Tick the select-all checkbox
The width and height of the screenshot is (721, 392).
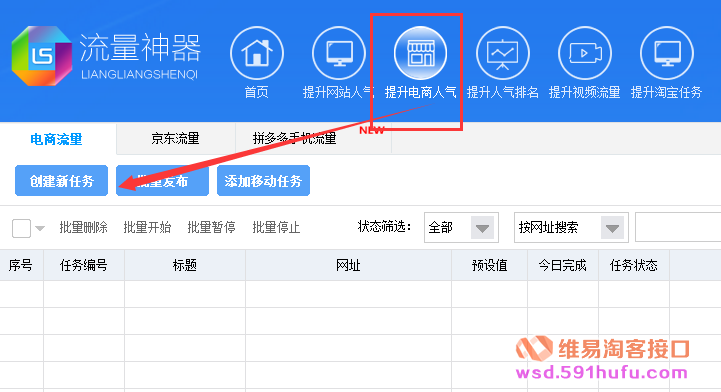(x=21, y=228)
